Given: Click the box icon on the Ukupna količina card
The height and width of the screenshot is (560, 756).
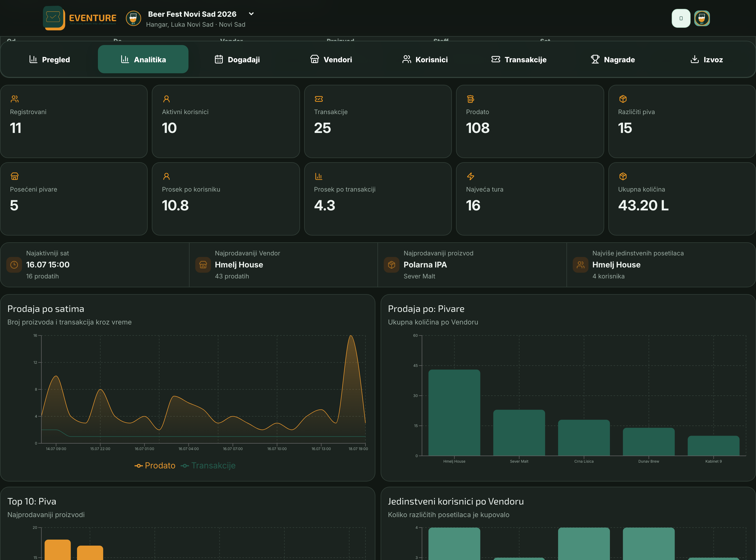Looking at the screenshot, I should (623, 176).
